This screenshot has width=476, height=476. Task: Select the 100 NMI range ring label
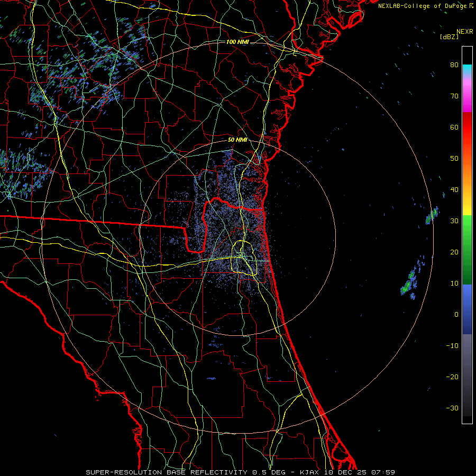(x=237, y=42)
